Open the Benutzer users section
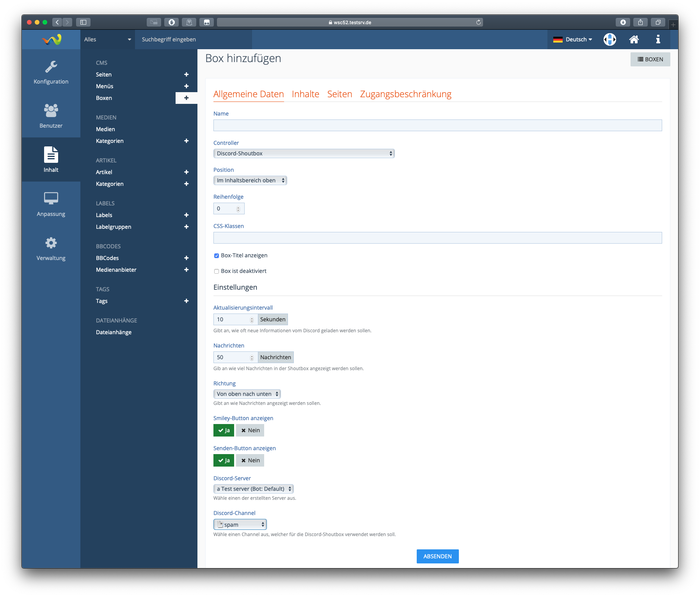This screenshot has width=700, height=597. click(51, 116)
